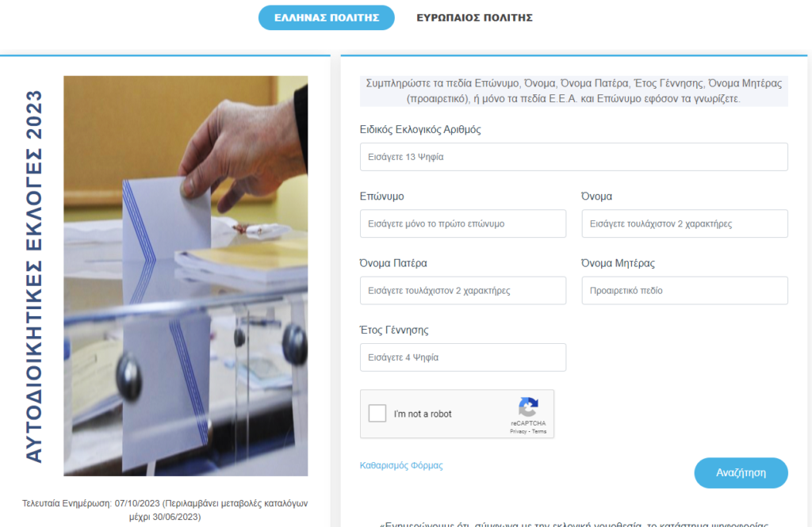Click the Έτος Γέννησης label
812x527 pixels.
pos(393,330)
